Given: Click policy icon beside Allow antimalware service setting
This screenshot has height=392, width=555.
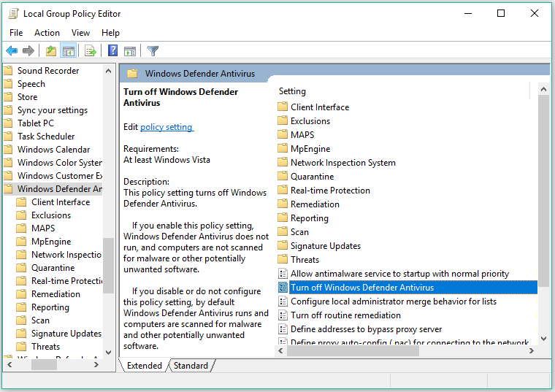Looking at the screenshot, I should (x=283, y=274).
